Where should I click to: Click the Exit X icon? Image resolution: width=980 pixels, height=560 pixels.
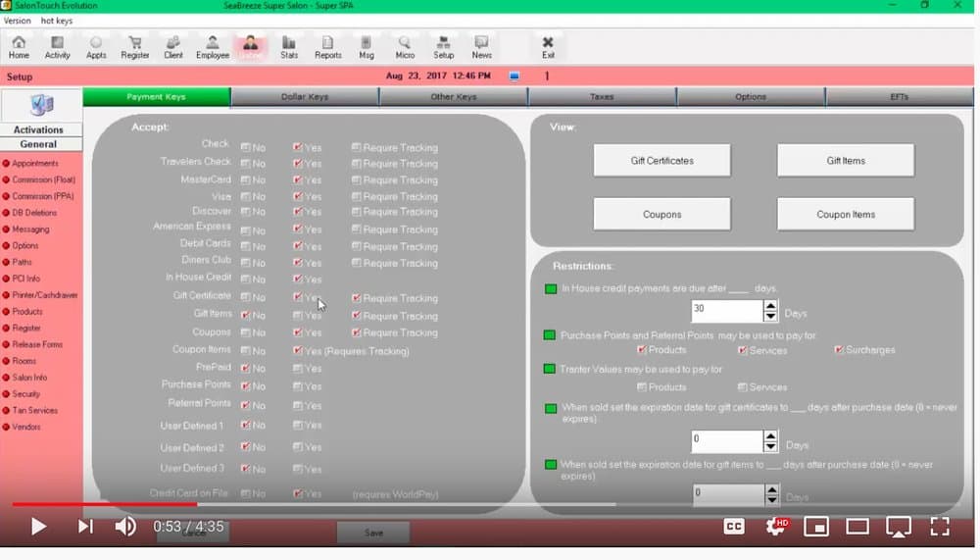point(548,47)
